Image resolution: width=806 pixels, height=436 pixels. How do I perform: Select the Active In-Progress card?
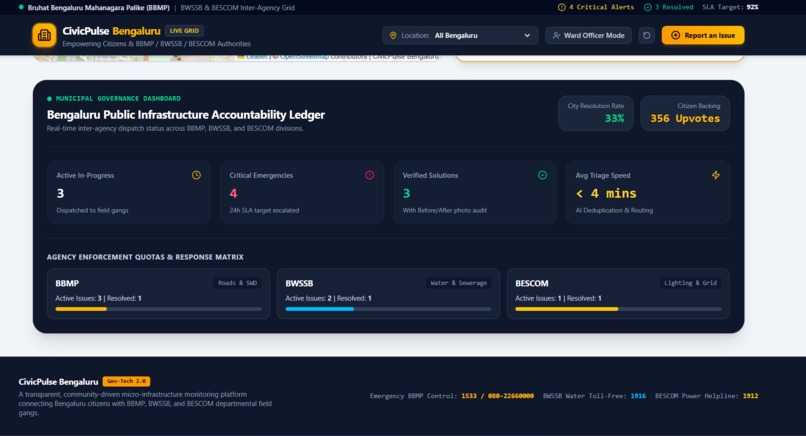pos(129,192)
